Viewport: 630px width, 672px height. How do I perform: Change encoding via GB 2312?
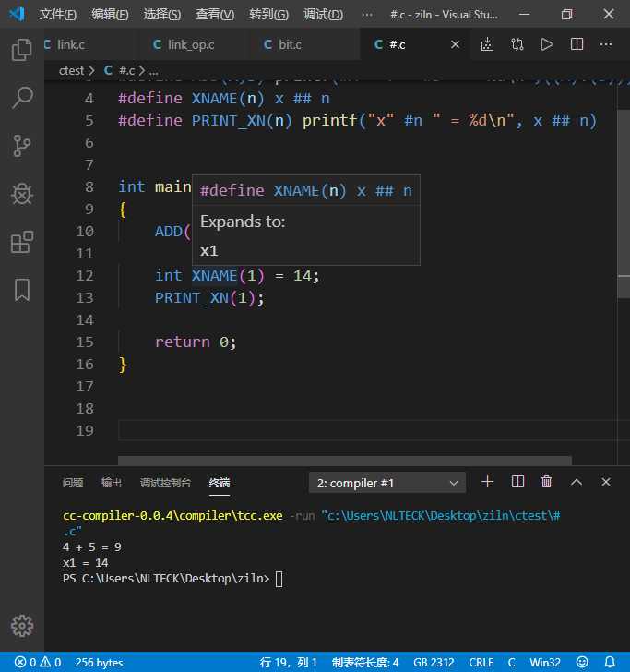coord(434,663)
